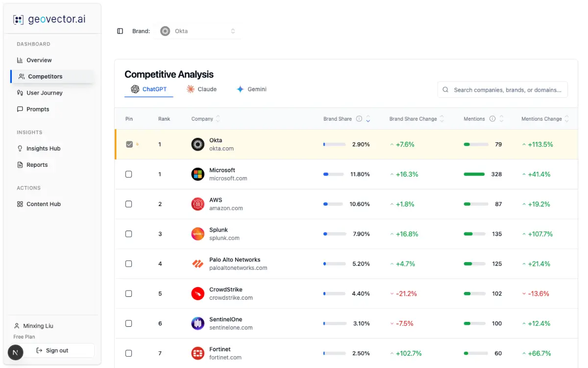The height and width of the screenshot is (368, 588).
Task: Click the splunk.com domain link
Action: click(224, 238)
